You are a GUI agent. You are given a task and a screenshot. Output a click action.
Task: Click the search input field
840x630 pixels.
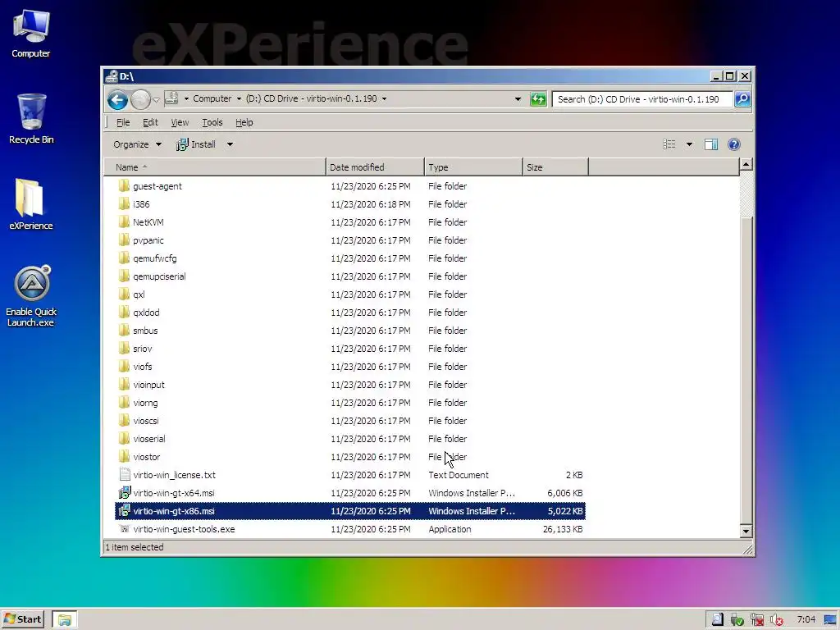click(x=641, y=99)
